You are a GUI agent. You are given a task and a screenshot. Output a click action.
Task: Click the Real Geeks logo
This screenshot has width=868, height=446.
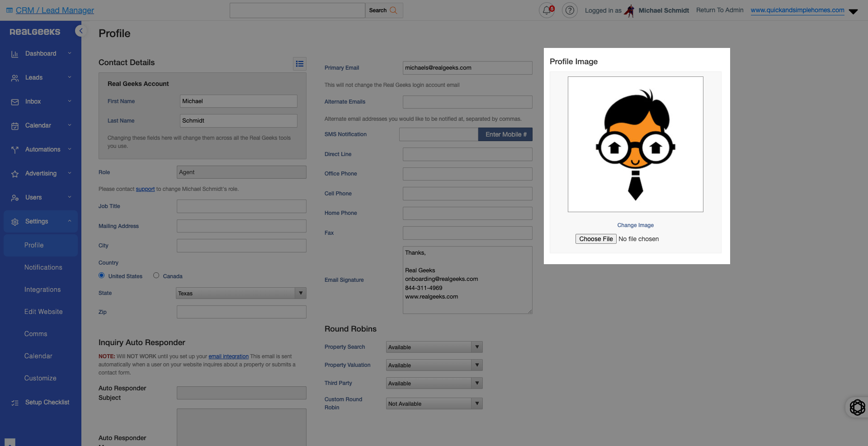[x=35, y=32]
